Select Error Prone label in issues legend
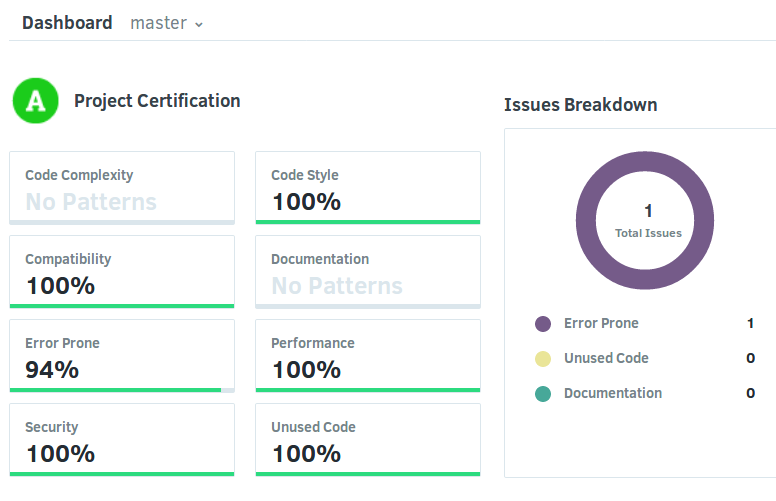The image size is (776, 501). point(601,323)
